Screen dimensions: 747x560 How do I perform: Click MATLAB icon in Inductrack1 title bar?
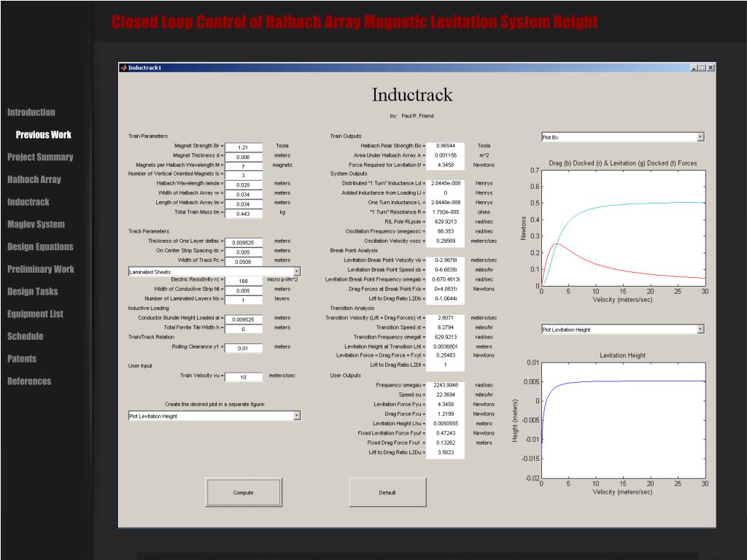click(124, 68)
